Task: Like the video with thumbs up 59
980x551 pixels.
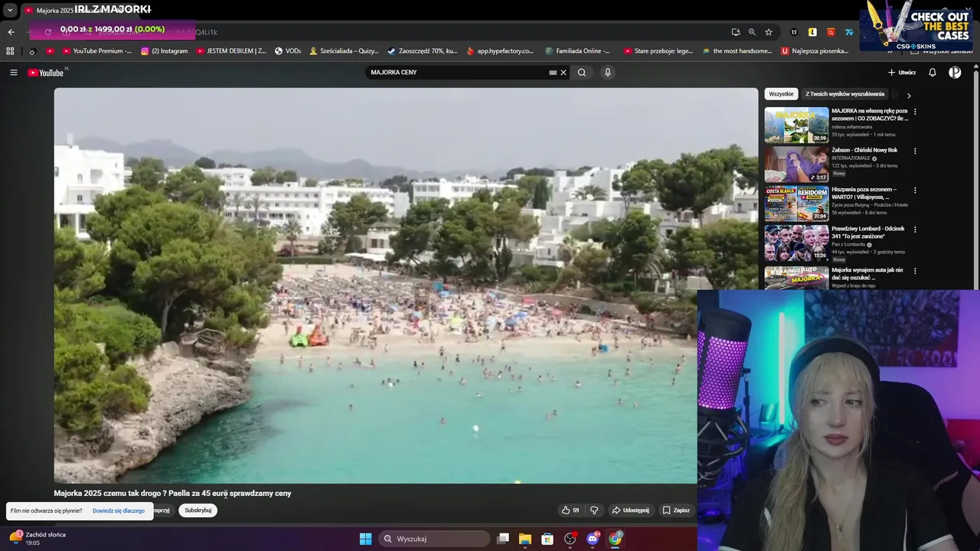Action: point(570,510)
